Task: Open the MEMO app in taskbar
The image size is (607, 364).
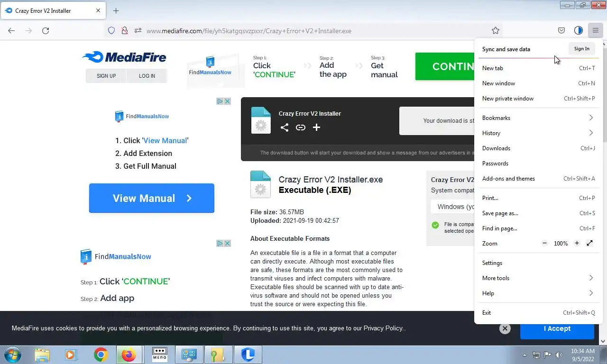Action: point(159,355)
